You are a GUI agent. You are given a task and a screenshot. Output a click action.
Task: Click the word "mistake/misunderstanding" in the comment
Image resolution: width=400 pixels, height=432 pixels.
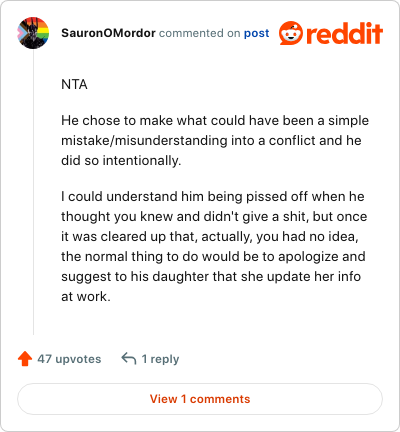(144, 141)
